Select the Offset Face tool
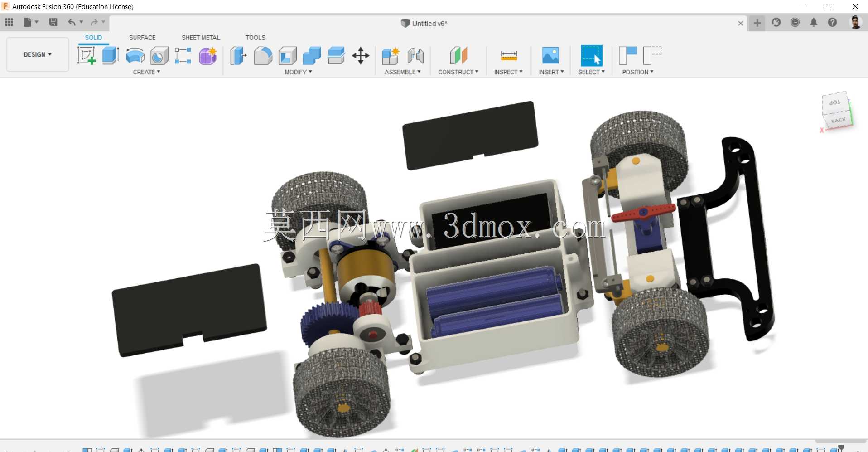This screenshot has height=452, width=868. [336, 56]
